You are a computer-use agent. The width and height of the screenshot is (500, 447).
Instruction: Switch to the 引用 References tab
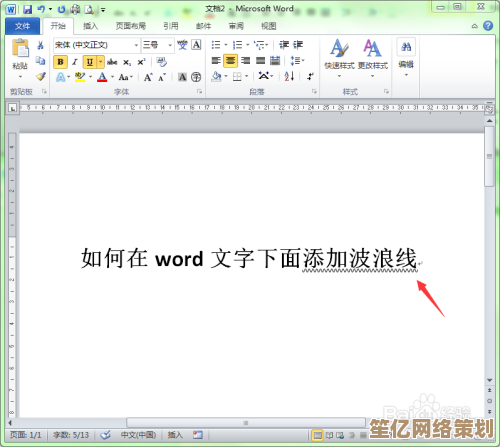click(x=171, y=26)
